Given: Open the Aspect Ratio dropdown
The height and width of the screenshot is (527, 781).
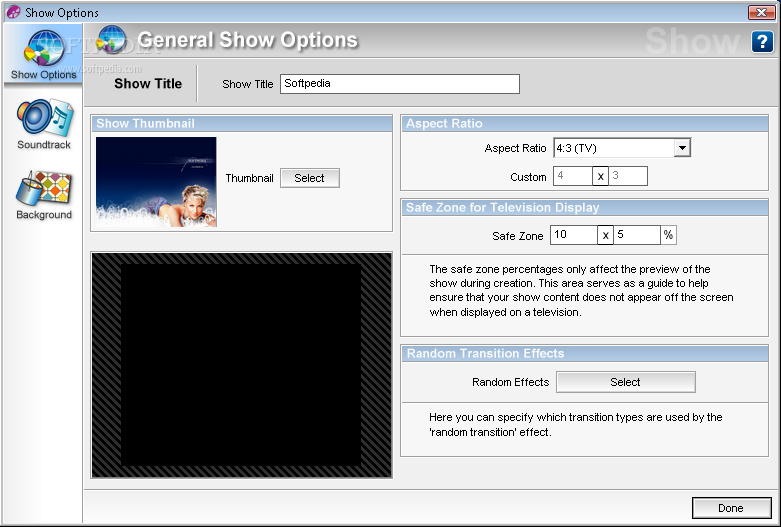Looking at the screenshot, I should (682, 148).
